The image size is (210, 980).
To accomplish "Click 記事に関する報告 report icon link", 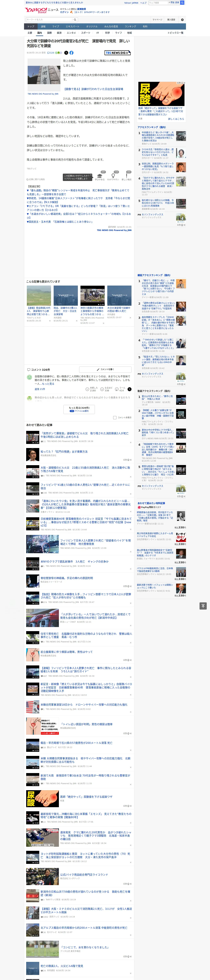I will [36, 179].
